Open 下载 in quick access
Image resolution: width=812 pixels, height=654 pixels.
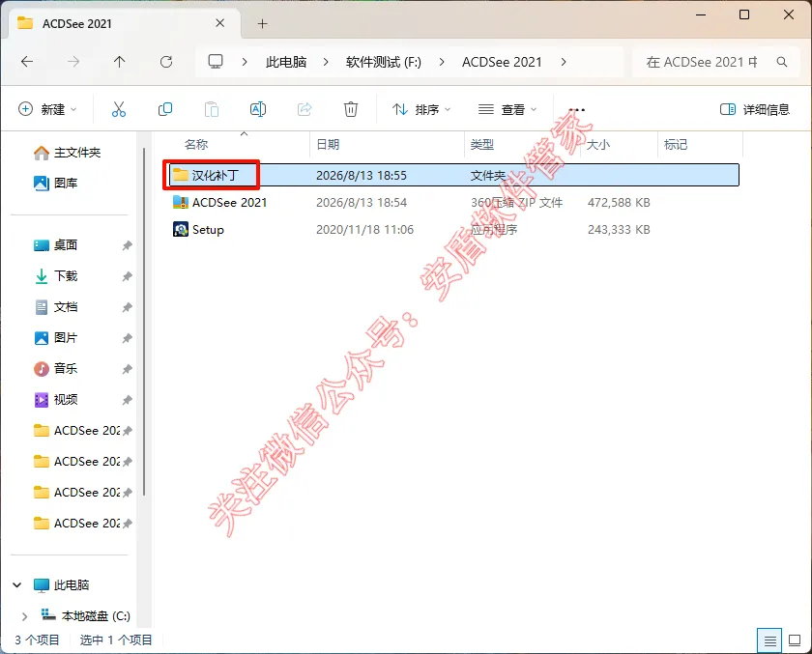coord(55,275)
